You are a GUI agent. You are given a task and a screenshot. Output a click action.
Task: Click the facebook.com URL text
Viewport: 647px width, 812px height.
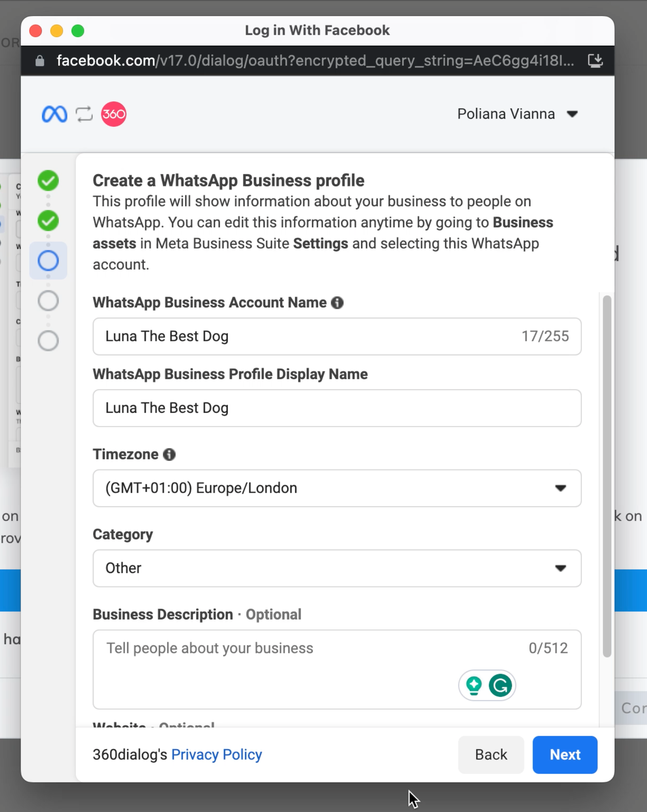(x=315, y=61)
